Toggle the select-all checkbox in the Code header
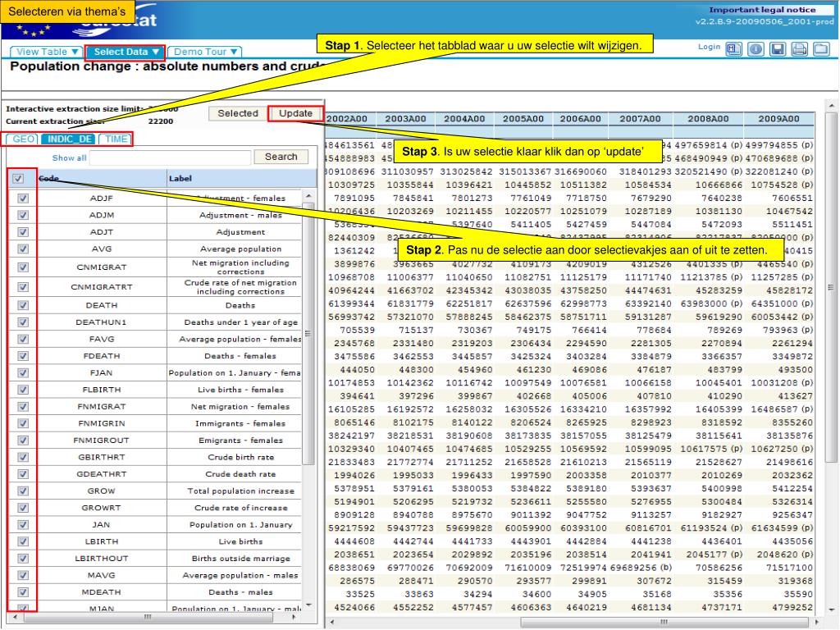 pos(19,178)
